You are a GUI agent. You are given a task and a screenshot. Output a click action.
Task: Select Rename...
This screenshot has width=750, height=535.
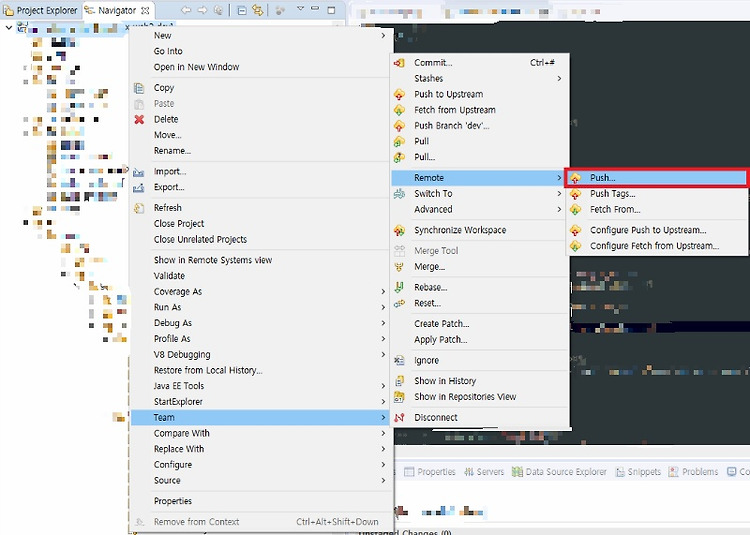click(x=172, y=151)
